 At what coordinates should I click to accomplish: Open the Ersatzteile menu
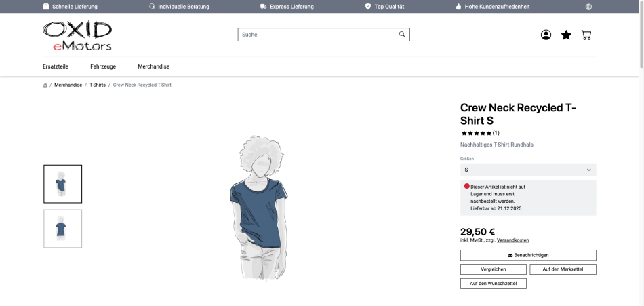(56, 66)
